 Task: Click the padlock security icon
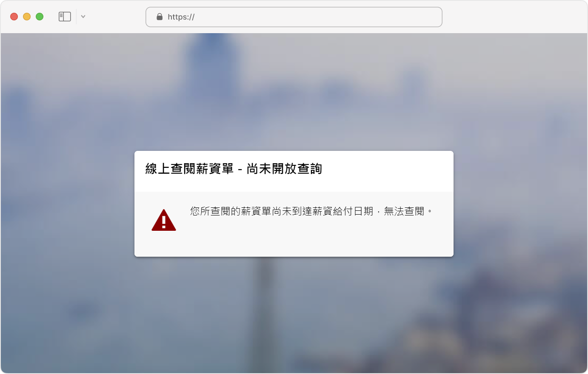pyautogui.click(x=160, y=17)
